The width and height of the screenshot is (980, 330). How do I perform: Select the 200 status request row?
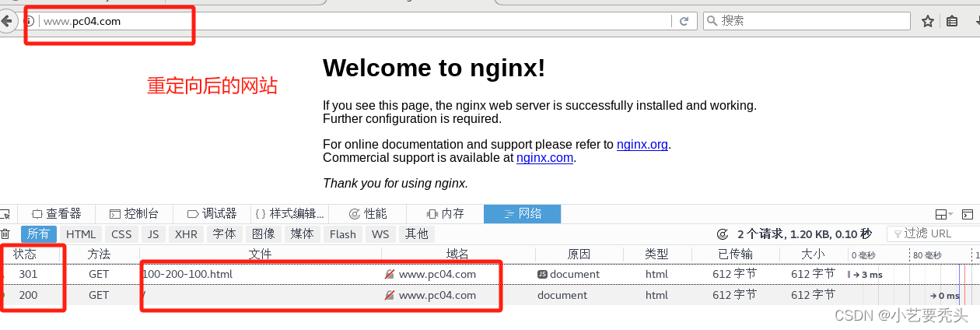490,295
